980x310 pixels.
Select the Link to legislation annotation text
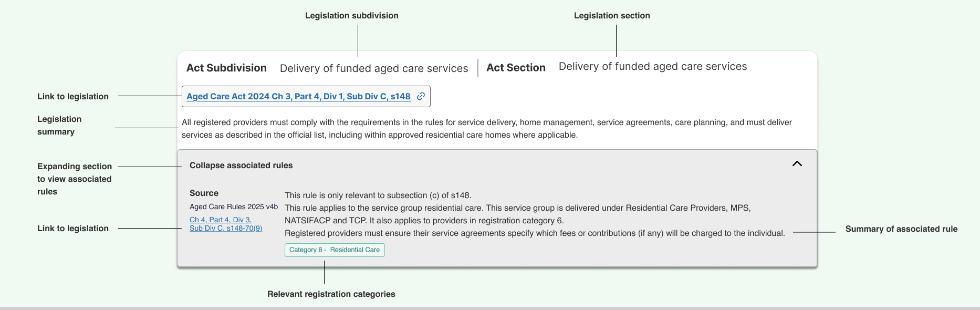click(73, 96)
